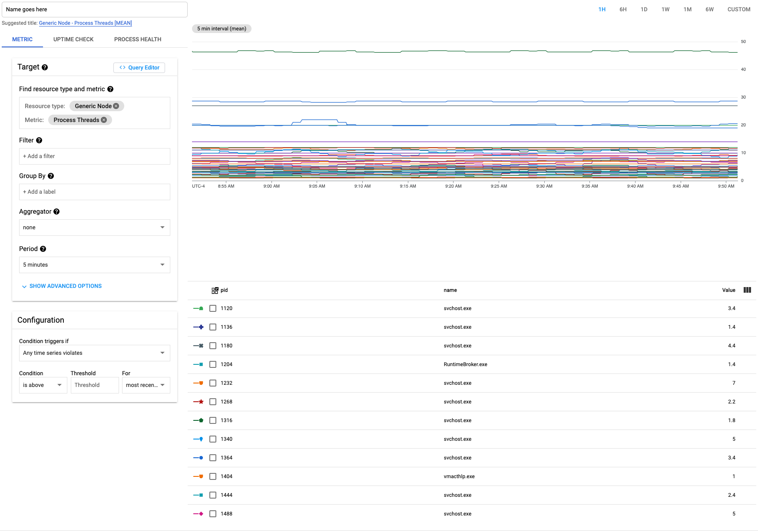Check the box for pid 1120
Viewport: 758px width, 532px height.
coord(213,308)
